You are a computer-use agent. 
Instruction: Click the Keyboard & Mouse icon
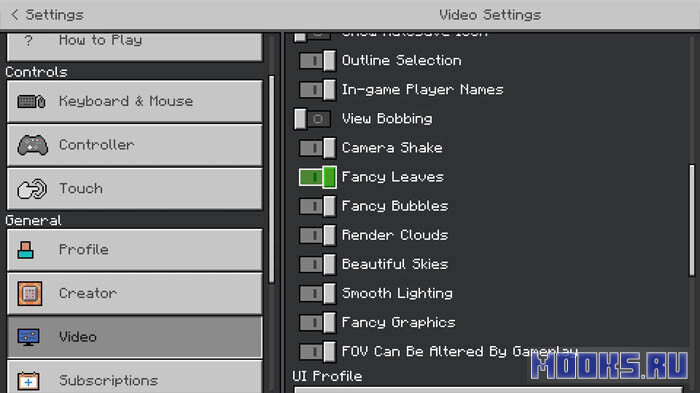(x=31, y=101)
